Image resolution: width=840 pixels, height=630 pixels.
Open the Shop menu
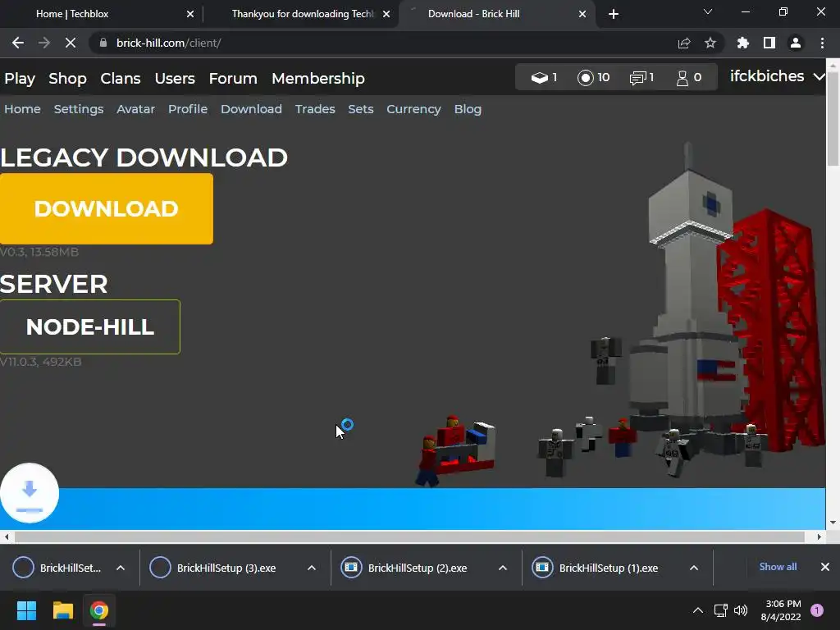coord(67,79)
